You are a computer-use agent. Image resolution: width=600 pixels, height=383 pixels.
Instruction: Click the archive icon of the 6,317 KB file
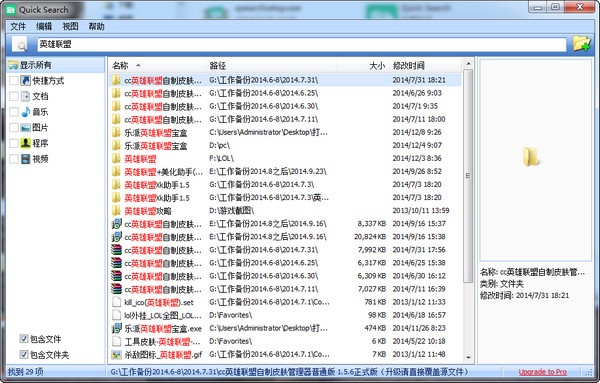pyautogui.click(x=116, y=263)
